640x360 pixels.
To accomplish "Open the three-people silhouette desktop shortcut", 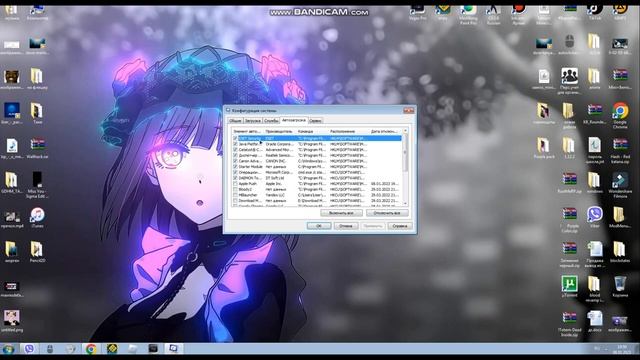I will pos(569,81).
